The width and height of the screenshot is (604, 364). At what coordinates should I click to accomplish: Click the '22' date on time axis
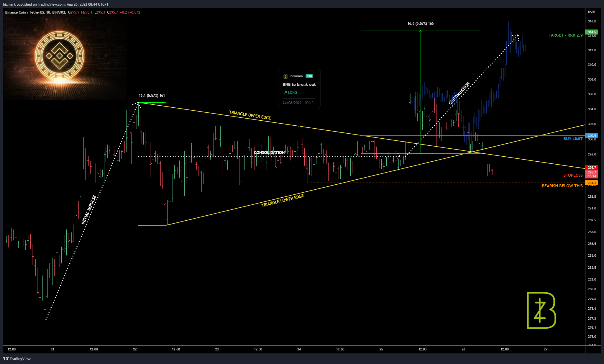click(x=135, y=349)
